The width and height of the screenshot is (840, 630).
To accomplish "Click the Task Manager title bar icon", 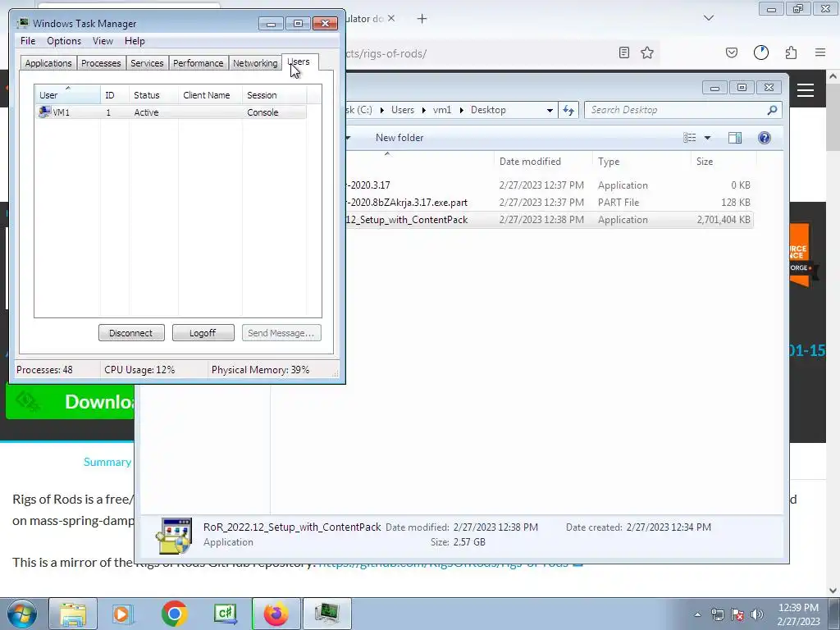I will pyautogui.click(x=22, y=23).
